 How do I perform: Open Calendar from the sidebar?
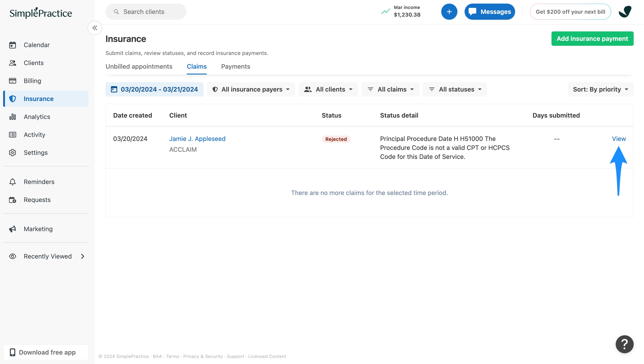pyautogui.click(x=46, y=45)
